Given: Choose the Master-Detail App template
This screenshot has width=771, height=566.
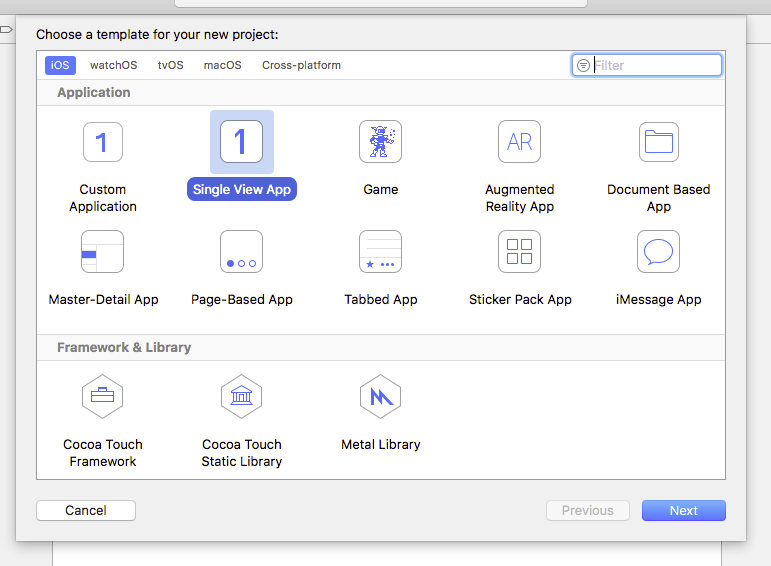Looking at the screenshot, I should pos(102,252).
